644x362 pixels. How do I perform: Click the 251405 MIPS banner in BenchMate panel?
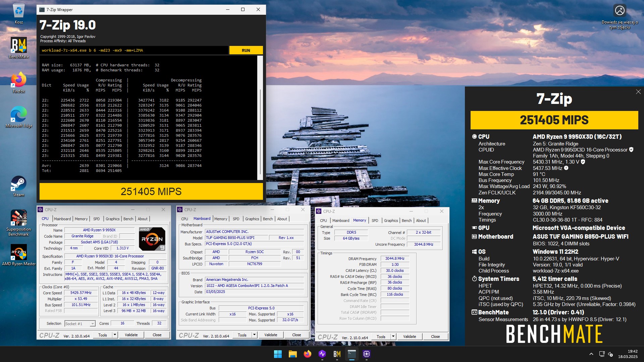coord(554,120)
